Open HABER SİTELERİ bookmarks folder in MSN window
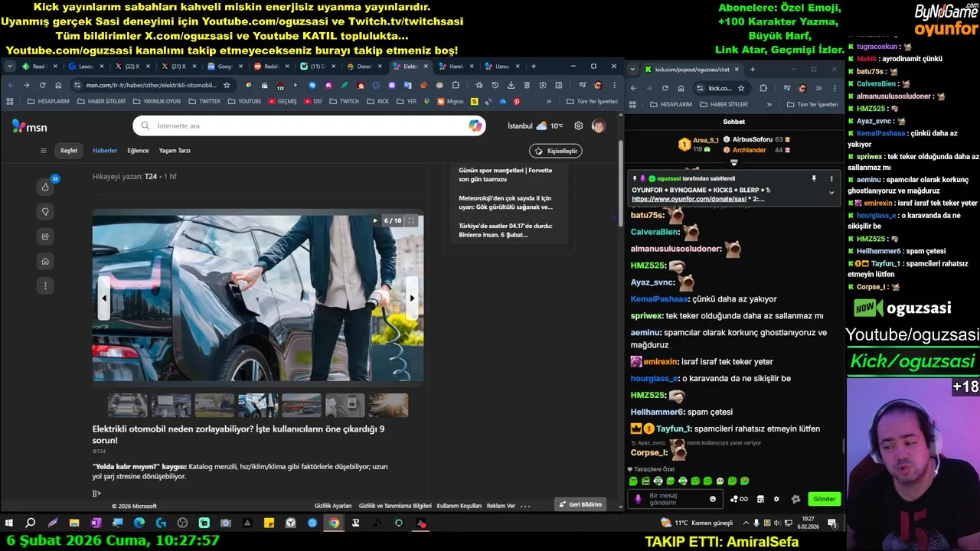Image resolution: width=980 pixels, height=551 pixels. 102,101
